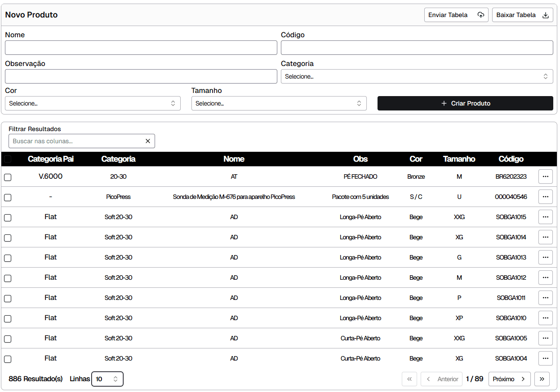This screenshot has height=392, width=560.
Task: Select the PicoPress row checkbox
Action: 8,198
